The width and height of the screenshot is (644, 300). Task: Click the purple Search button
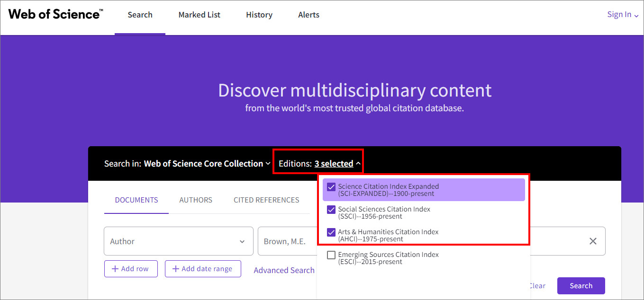coord(581,286)
